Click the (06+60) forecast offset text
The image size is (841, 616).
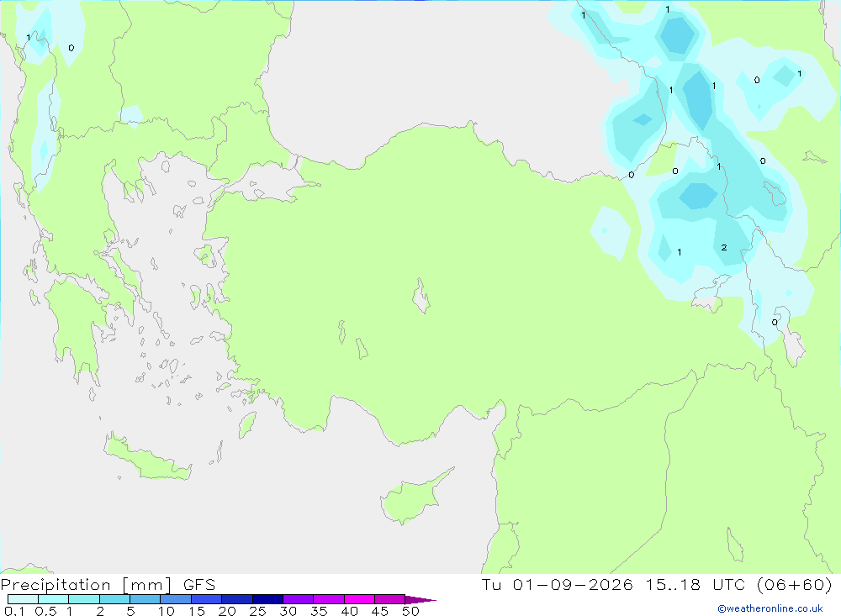795,584
